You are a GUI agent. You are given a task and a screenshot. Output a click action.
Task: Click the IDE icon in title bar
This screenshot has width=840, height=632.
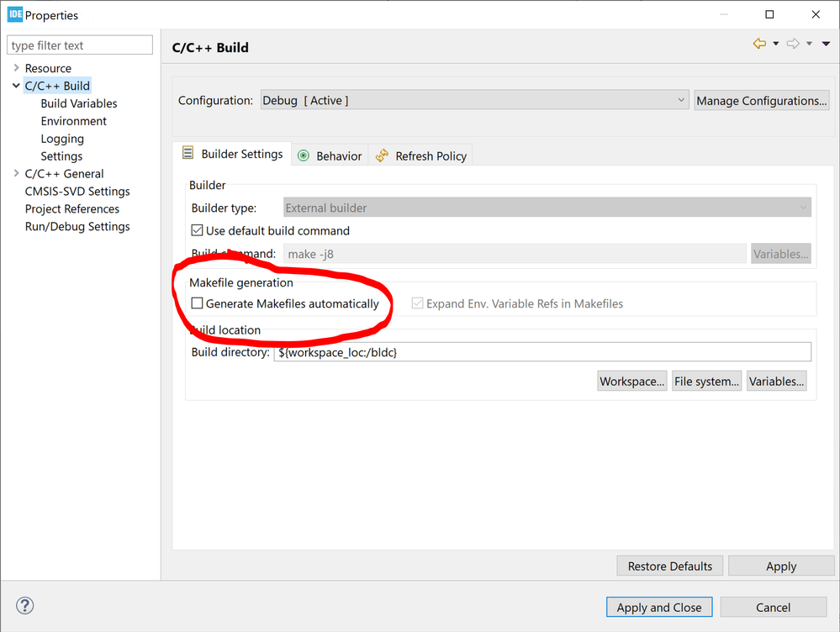[14, 14]
